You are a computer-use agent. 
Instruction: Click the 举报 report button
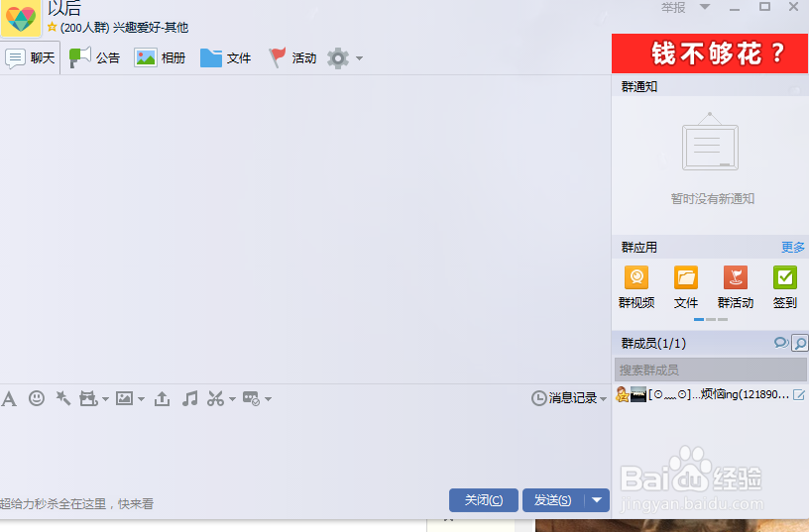pos(673,8)
